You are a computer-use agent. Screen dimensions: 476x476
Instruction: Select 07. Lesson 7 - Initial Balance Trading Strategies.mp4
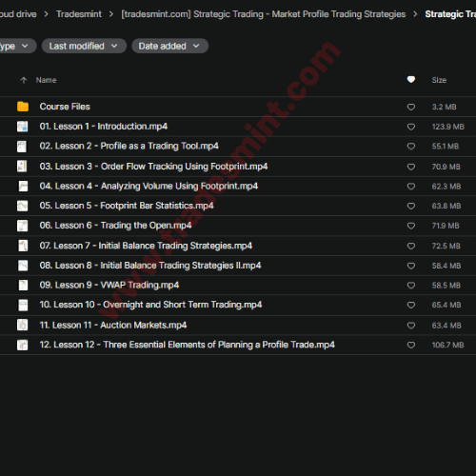point(146,246)
